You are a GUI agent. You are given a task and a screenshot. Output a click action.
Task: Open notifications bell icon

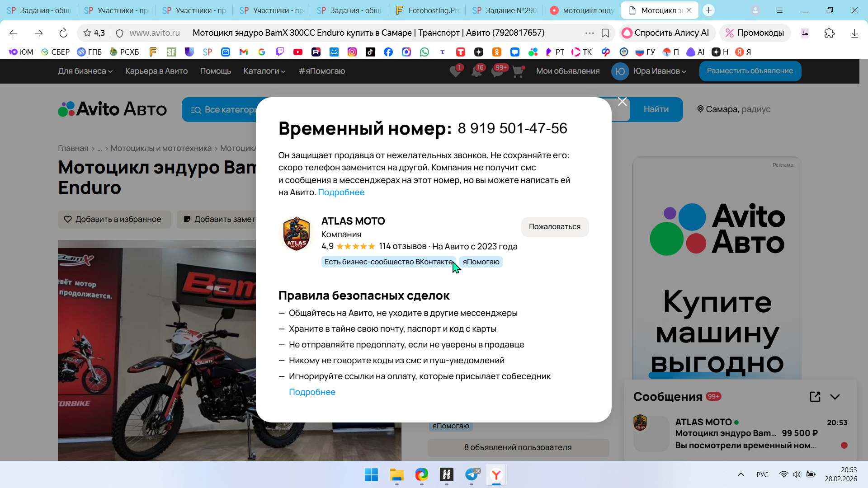[x=476, y=71]
